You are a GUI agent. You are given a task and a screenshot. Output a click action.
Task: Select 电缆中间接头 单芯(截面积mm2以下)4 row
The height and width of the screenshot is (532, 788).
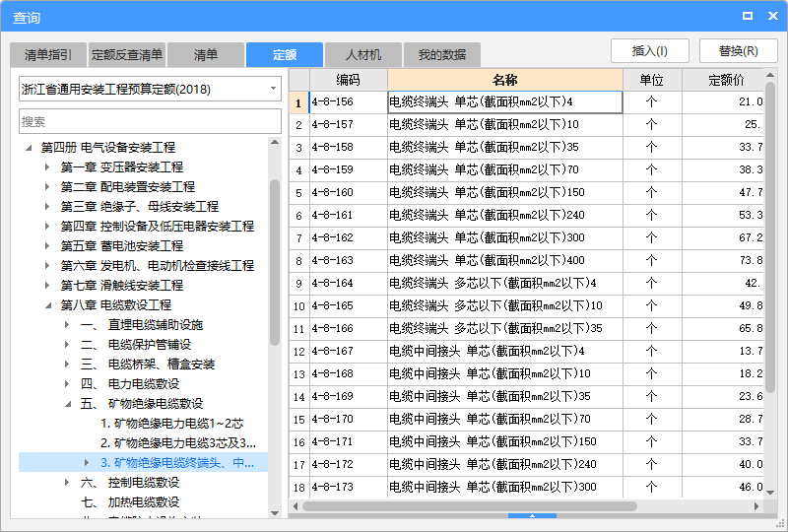[x=505, y=351]
